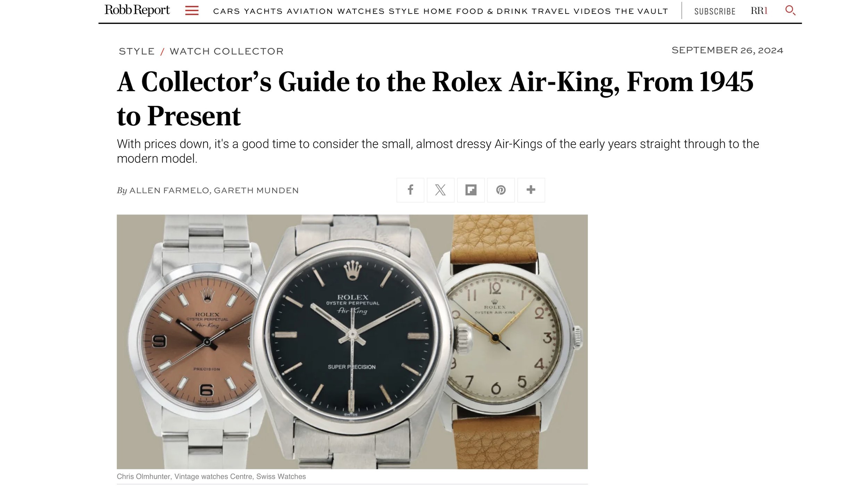This screenshot has width=868, height=494.
Task: Open the RR1 membership link
Action: [x=759, y=11]
